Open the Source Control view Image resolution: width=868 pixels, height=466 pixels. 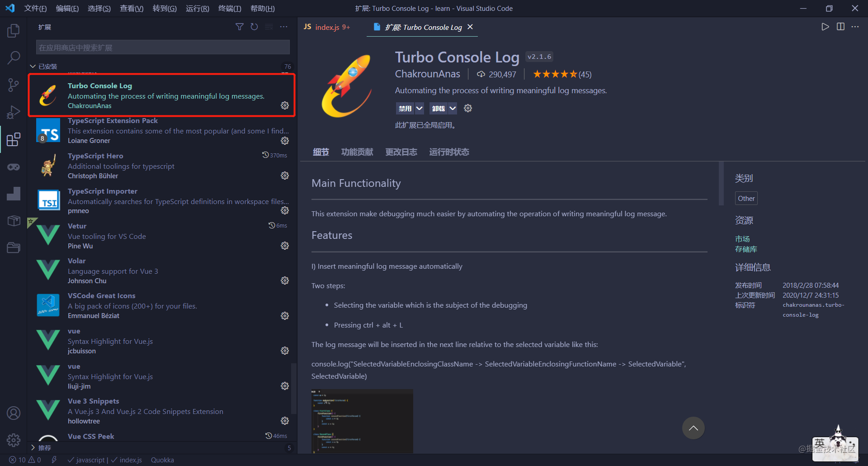tap(14, 85)
